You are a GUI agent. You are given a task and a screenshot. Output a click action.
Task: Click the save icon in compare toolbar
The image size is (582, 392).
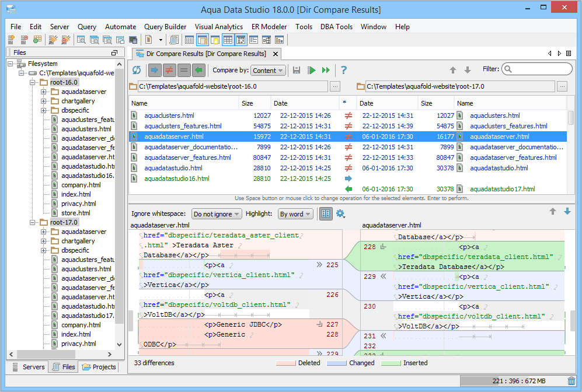[x=297, y=70]
